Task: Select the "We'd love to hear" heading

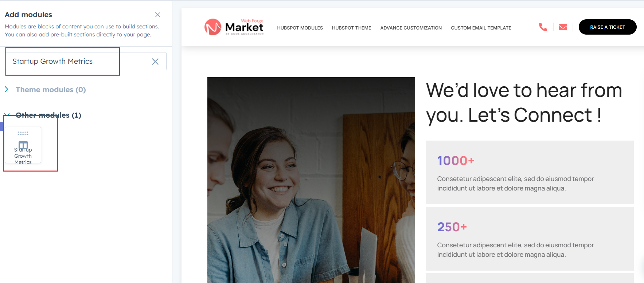Action: [524, 103]
